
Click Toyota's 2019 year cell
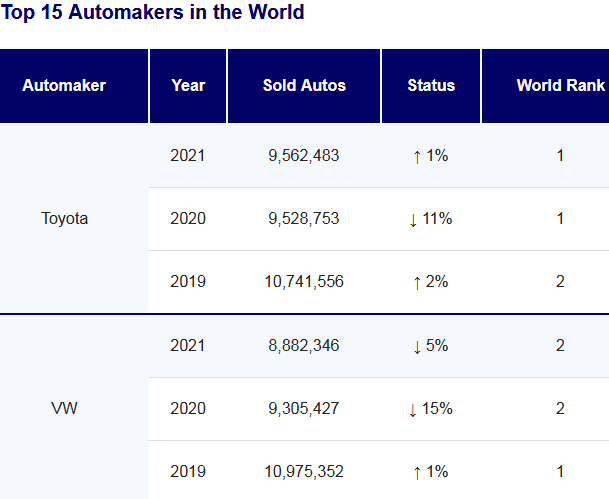tap(188, 282)
